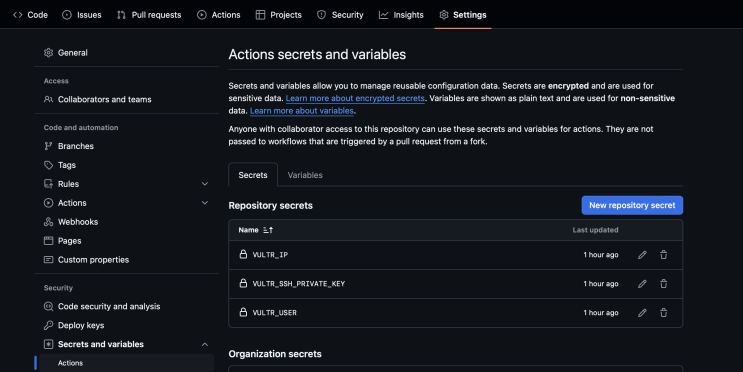Click the lock icon beside VULTR_SSH_PRIVATE_KEY

(x=243, y=283)
